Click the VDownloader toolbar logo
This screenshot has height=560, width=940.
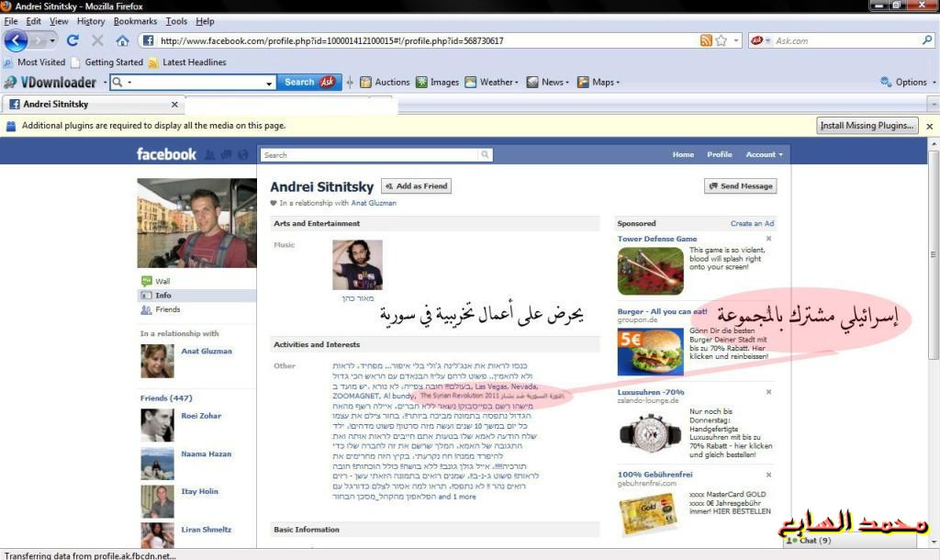[50, 82]
